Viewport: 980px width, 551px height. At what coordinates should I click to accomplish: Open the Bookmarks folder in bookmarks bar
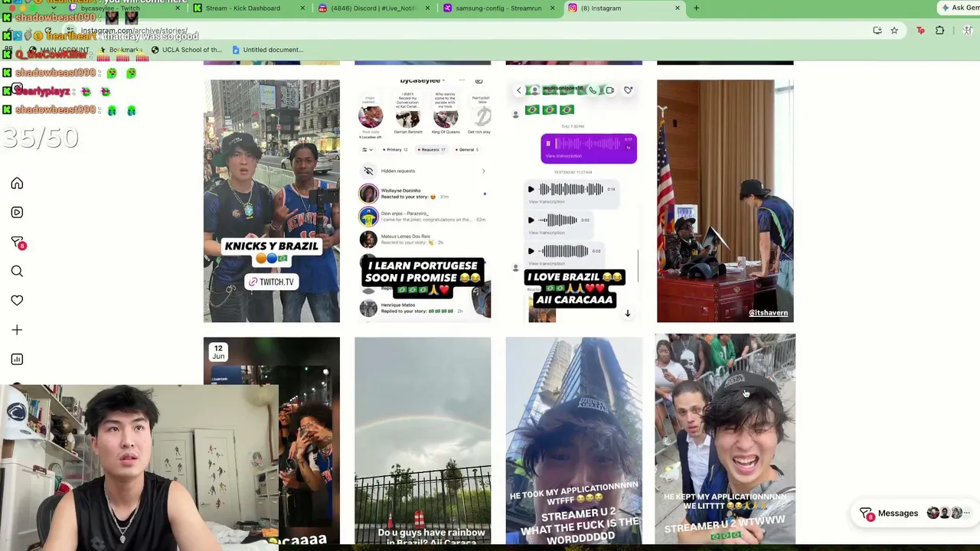121,50
